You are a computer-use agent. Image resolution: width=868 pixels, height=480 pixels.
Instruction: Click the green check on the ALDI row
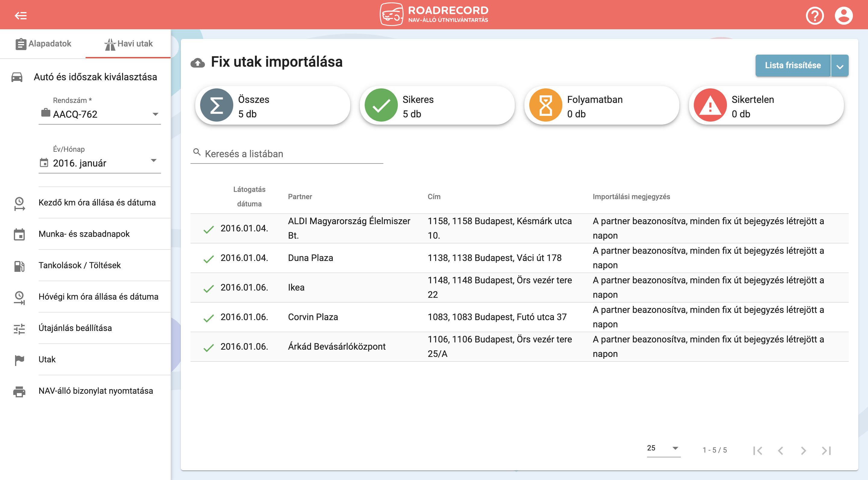(x=209, y=229)
